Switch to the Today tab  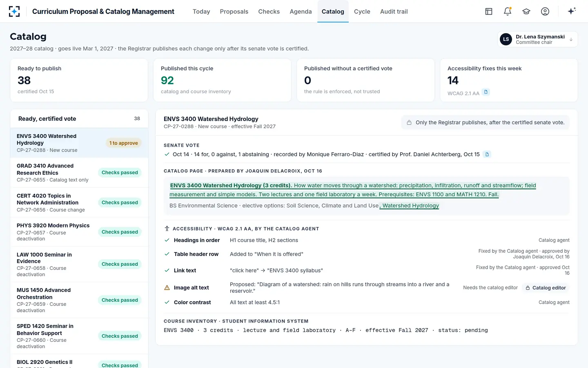pyautogui.click(x=201, y=11)
